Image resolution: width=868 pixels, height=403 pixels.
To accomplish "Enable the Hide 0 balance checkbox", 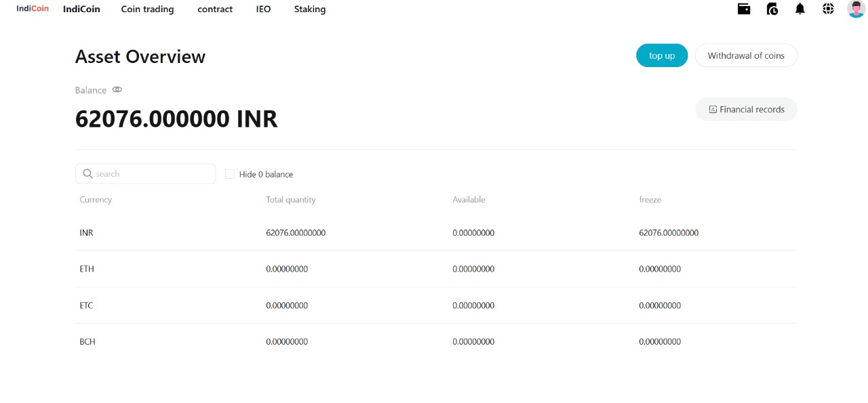I will click(x=230, y=174).
